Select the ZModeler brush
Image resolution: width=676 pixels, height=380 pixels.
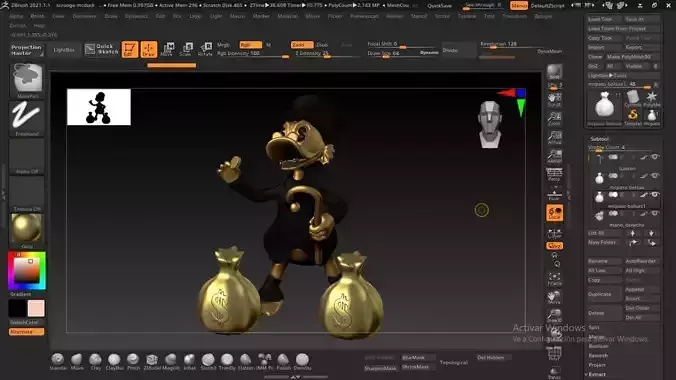(152, 361)
